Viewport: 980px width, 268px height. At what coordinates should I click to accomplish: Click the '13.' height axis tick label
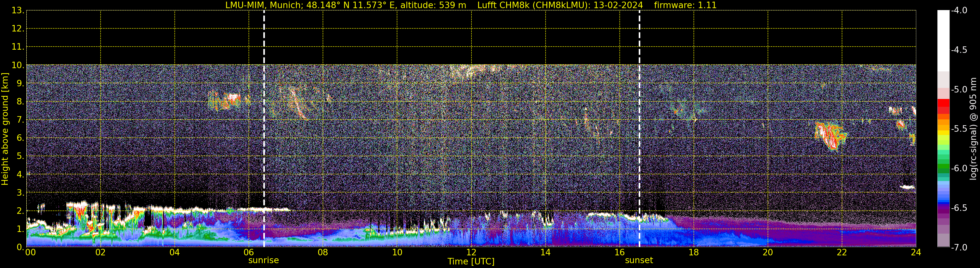18,10
